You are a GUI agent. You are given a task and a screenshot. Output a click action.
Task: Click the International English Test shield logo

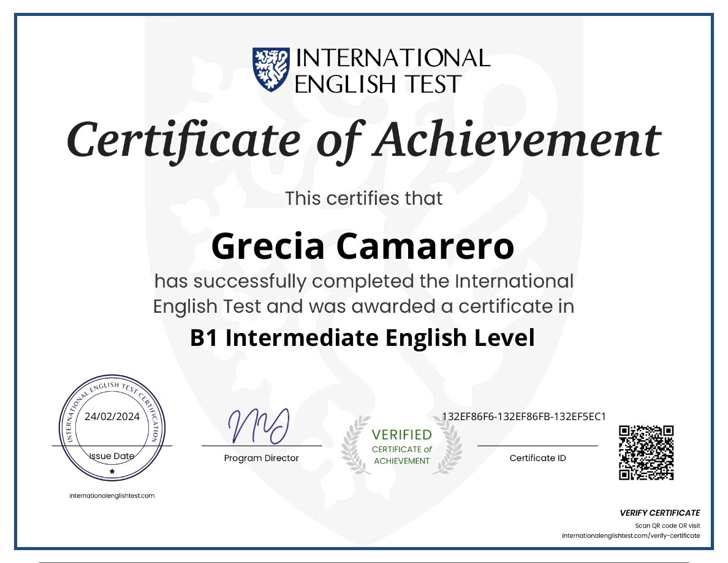(270, 67)
